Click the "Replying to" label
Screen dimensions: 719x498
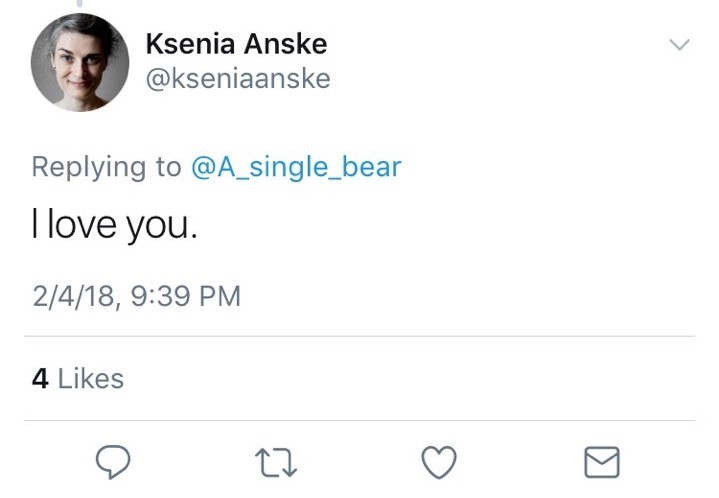tap(106, 166)
